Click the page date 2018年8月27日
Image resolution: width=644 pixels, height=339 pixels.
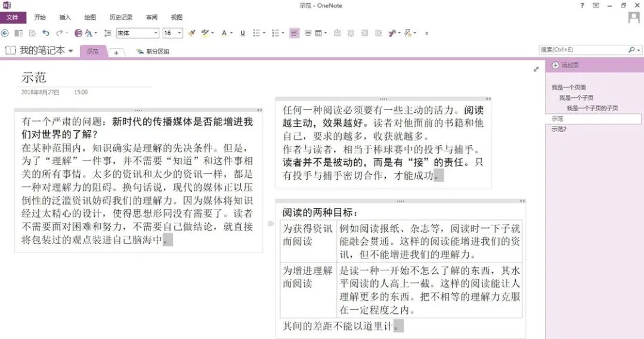(41, 92)
